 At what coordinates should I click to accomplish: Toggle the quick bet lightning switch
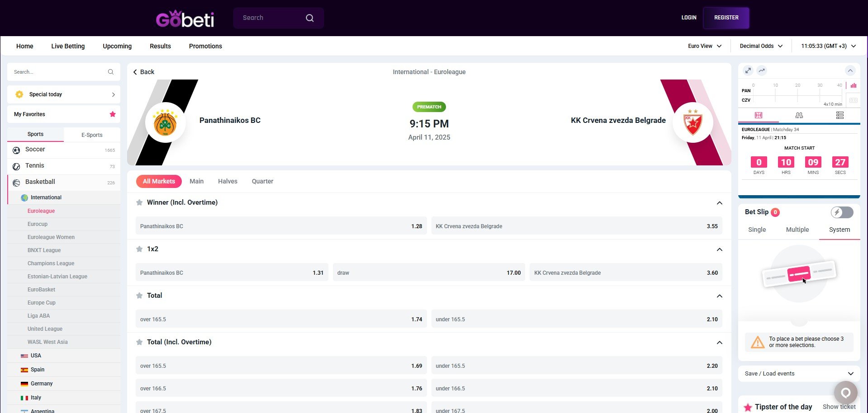(x=842, y=212)
